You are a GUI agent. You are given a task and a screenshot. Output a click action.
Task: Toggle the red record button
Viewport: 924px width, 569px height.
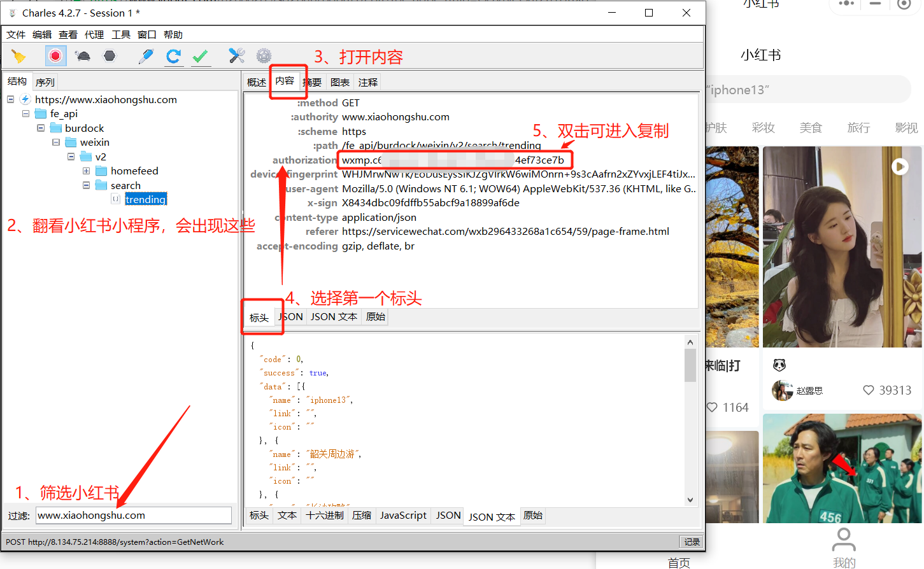coord(55,56)
